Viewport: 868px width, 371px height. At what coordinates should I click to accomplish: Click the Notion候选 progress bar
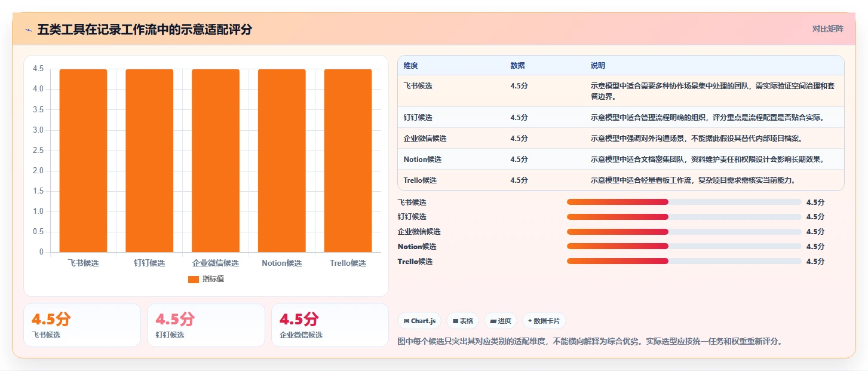point(684,246)
